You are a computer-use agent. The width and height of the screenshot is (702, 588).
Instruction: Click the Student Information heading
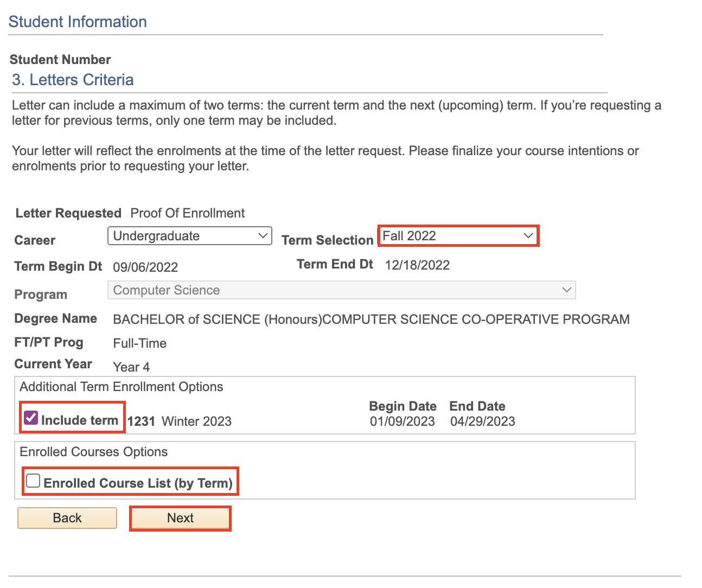click(78, 22)
